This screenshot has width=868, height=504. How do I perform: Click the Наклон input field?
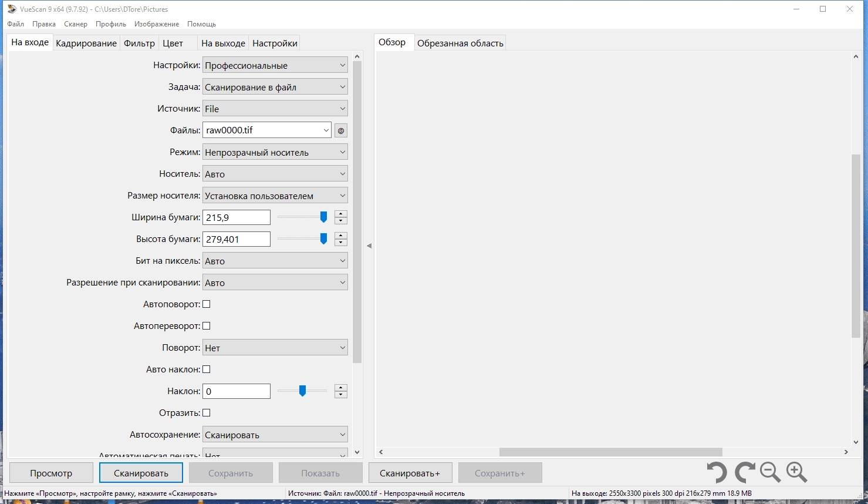point(237,391)
